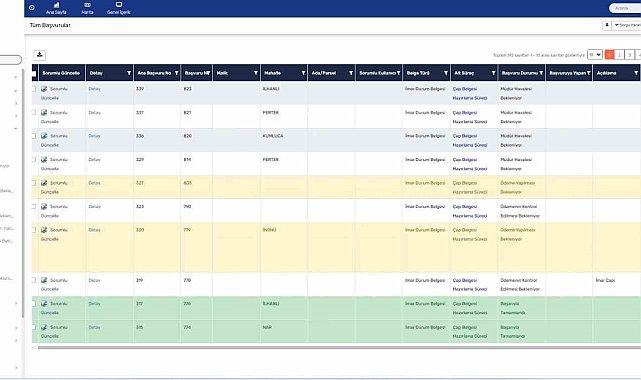
Task: Tick the checkbox for application 339 row
Action: click(34, 89)
